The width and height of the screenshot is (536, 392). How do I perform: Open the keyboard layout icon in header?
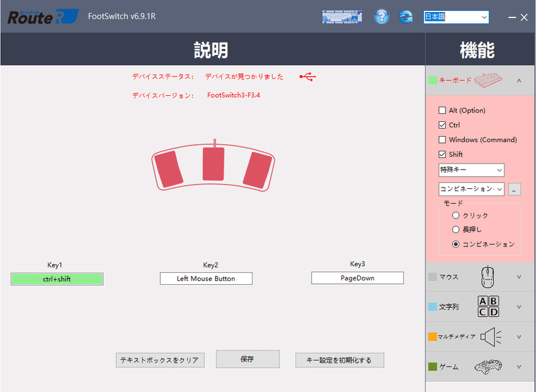click(x=342, y=17)
